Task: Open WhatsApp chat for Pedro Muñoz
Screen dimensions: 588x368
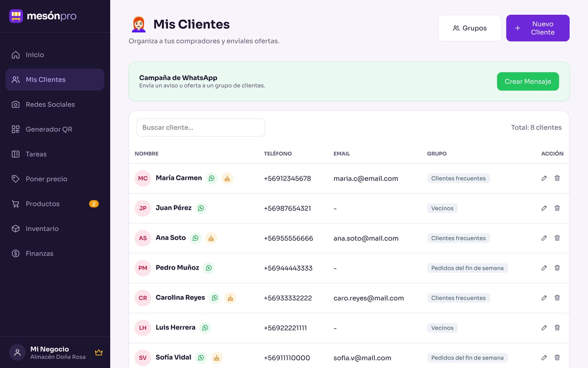Action: click(209, 268)
